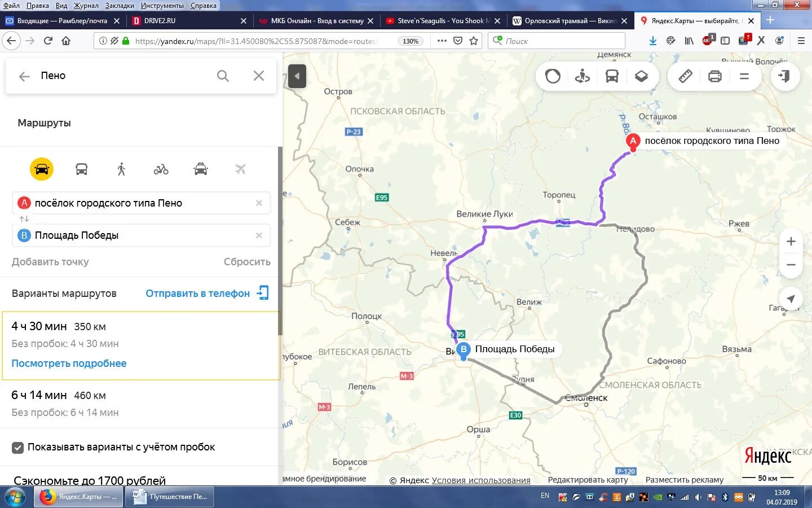Select taxi route mode icon
The image size is (812, 508).
point(201,169)
